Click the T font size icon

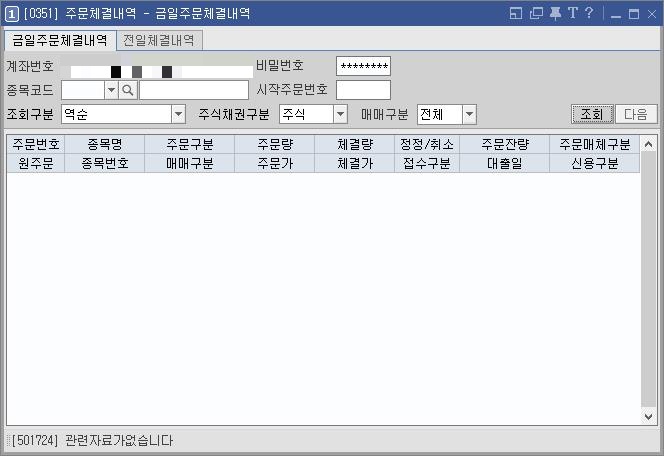point(573,13)
